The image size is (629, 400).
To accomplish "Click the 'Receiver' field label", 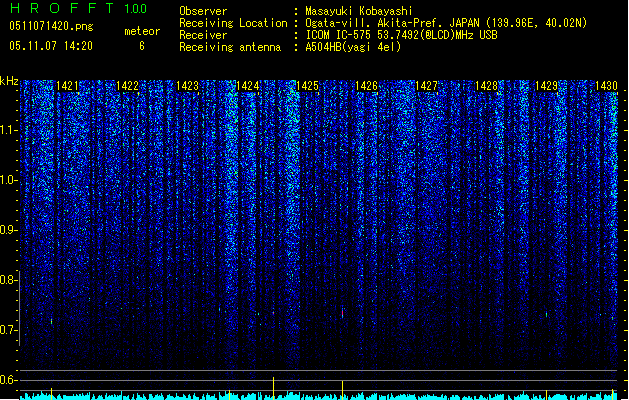I will [x=203, y=35].
